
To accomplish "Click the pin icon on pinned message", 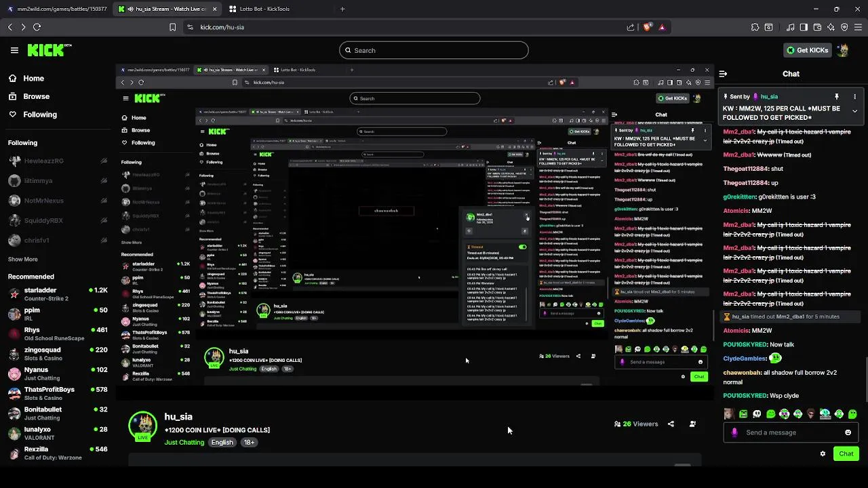I will coord(837,97).
